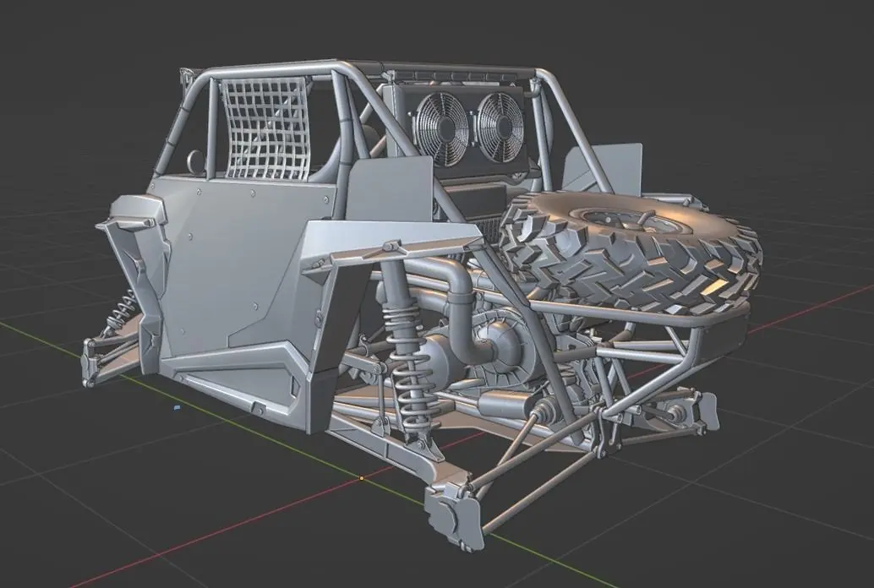874x588 pixels.
Task: Select the round side mirror
Action: (x=195, y=161)
